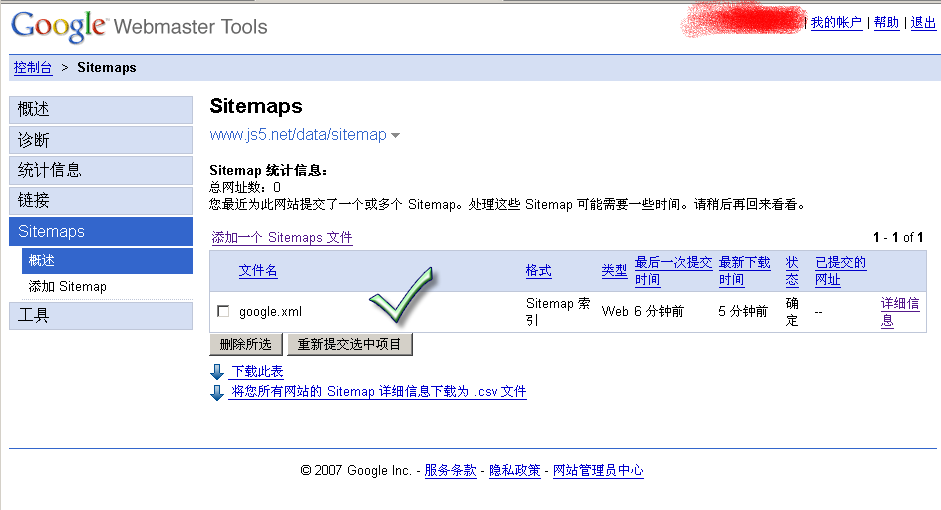Open the 工具 sidebar section
Image resolution: width=941 pixels, height=510 pixels.
point(101,316)
